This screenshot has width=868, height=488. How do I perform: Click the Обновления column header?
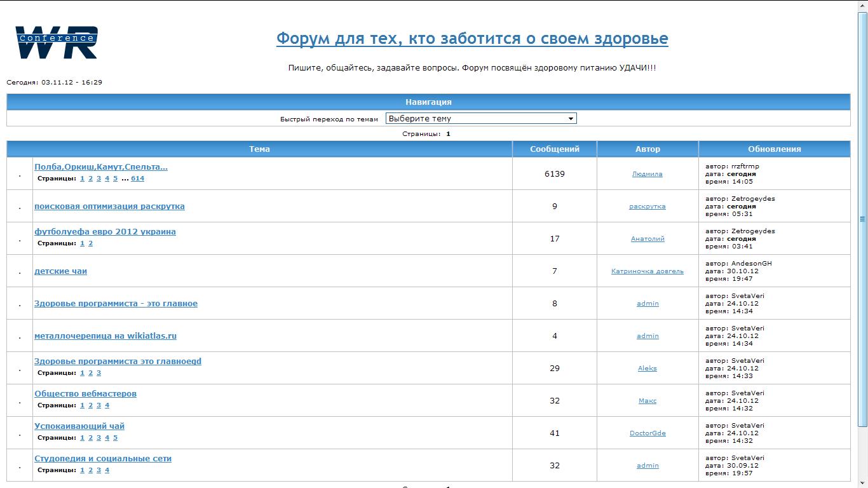(x=774, y=149)
